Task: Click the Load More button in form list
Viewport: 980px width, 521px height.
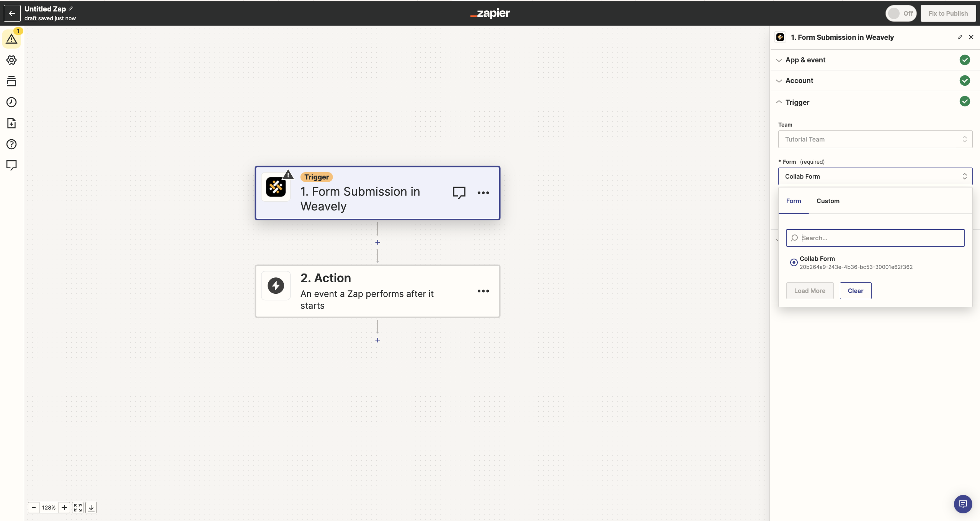Action: pos(810,290)
